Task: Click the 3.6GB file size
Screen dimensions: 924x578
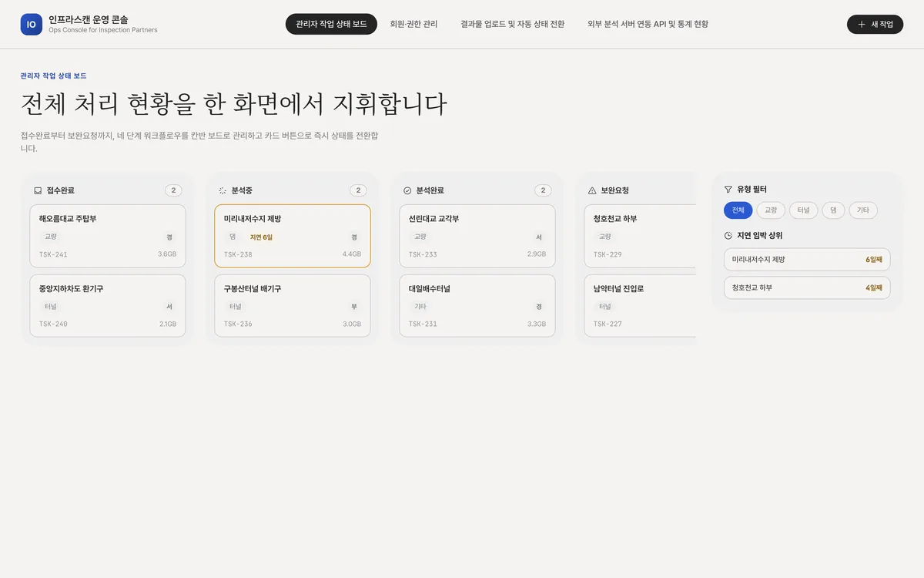Action: point(167,254)
